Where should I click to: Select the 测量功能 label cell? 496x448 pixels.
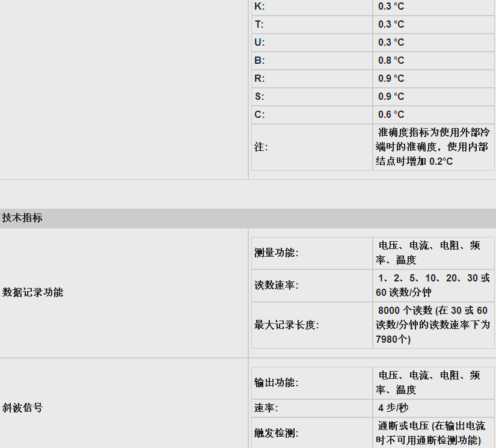click(276, 253)
